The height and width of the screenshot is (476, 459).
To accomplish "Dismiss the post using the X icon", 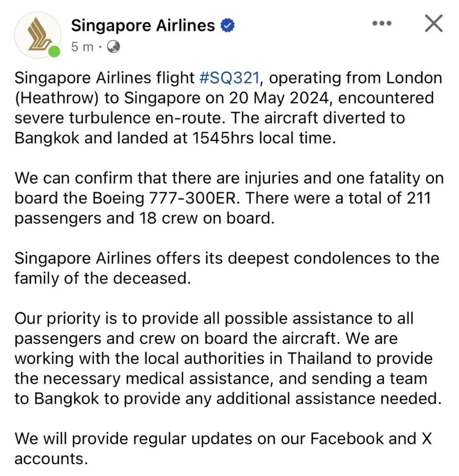I will coord(433,24).
